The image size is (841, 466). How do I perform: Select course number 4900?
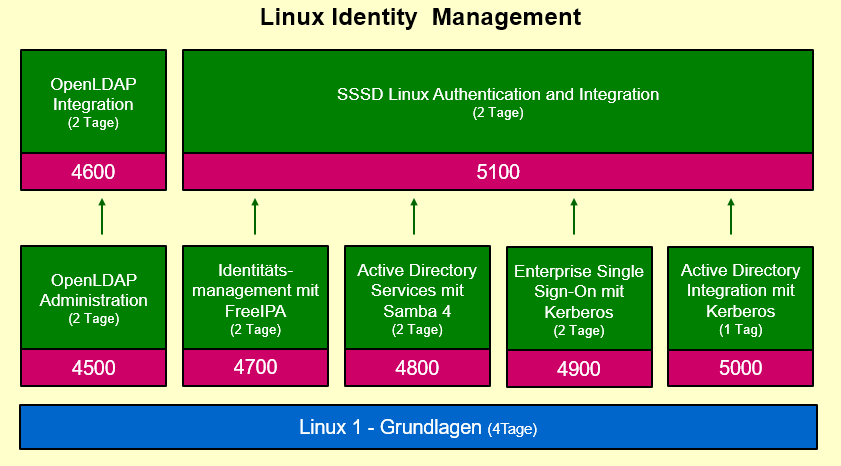(579, 369)
